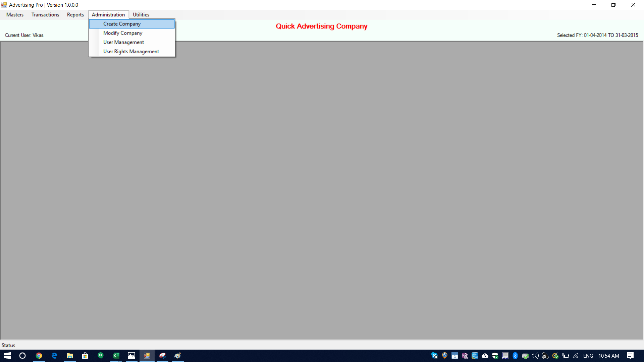Open the Windows Start menu
The height and width of the screenshot is (362, 644).
pos(7,356)
